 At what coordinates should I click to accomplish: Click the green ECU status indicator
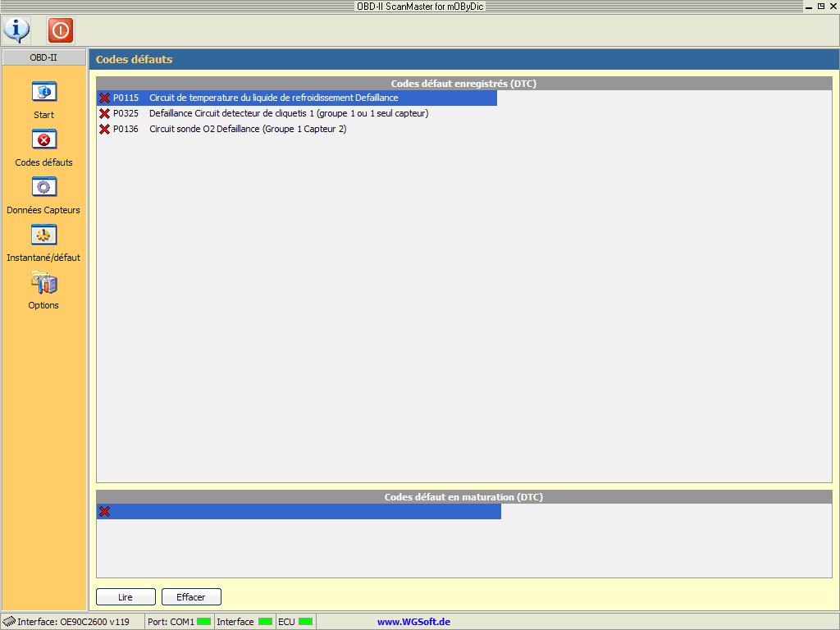click(x=305, y=622)
